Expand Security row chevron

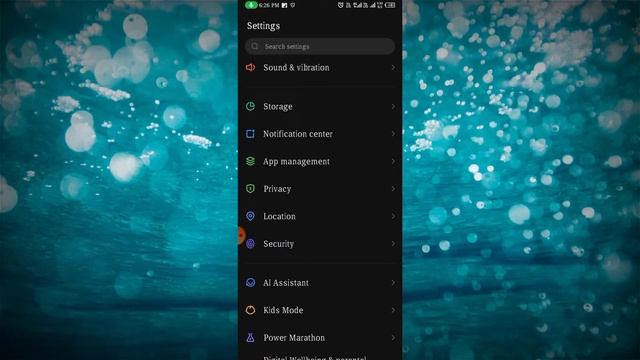(x=393, y=244)
